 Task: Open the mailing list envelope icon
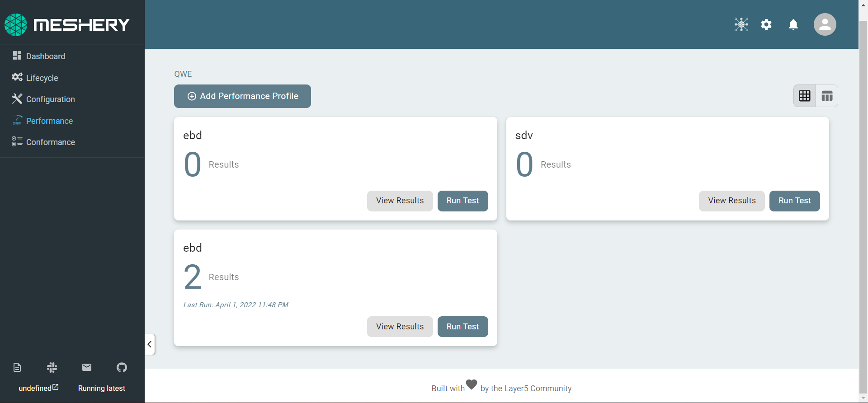(87, 367)
